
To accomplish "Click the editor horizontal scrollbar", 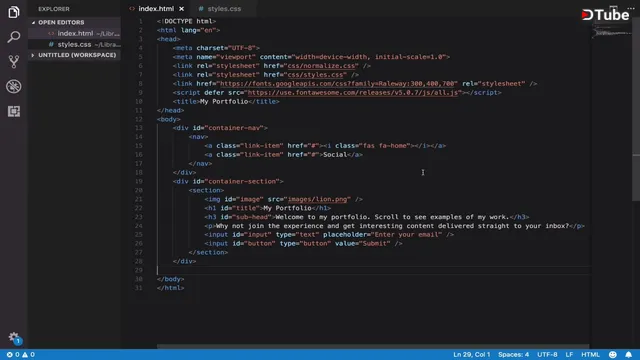I will (x=373, y=347).
